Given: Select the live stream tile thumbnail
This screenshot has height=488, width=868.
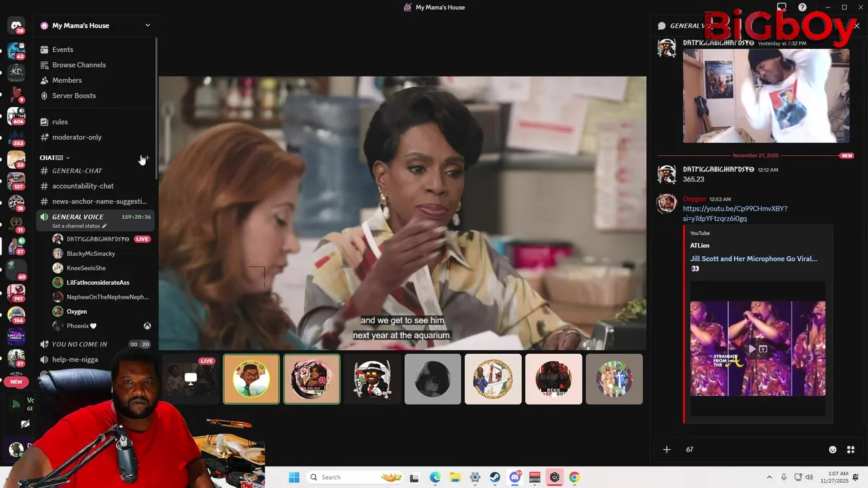Looking at the screenshot, I should coord(191,379).
